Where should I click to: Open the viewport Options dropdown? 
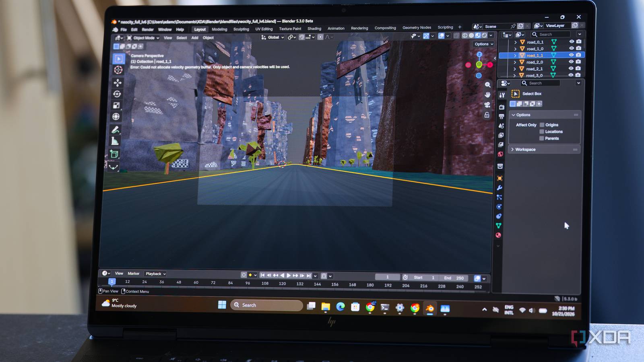[x=483, y=44]
